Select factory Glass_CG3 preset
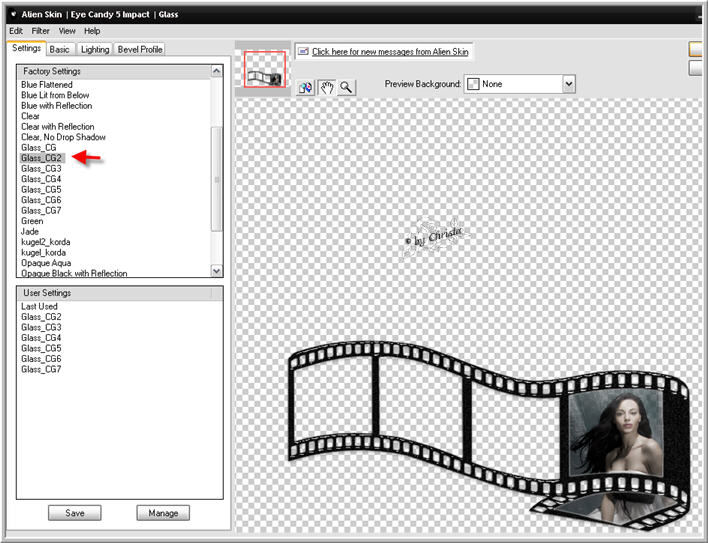 [41, 169]
